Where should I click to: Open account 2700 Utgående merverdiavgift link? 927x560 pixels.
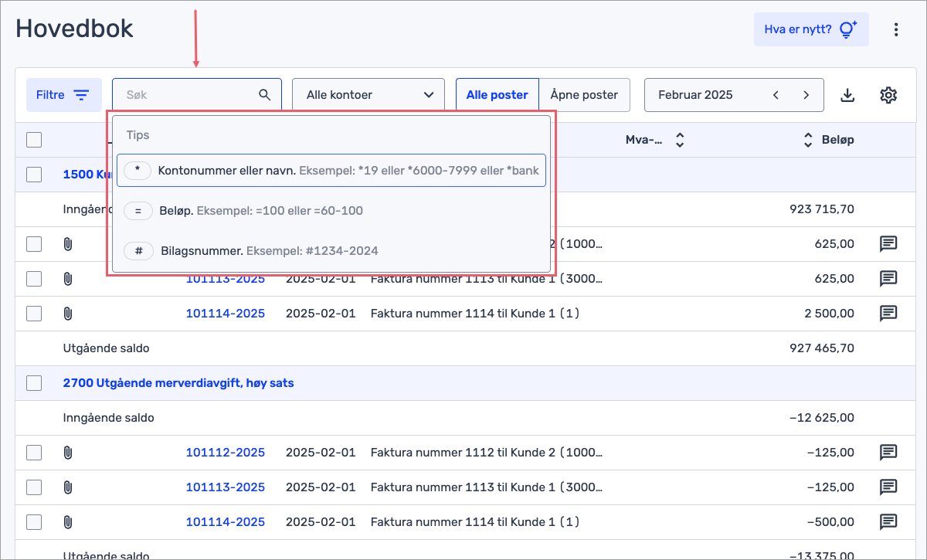click(178, 383)
